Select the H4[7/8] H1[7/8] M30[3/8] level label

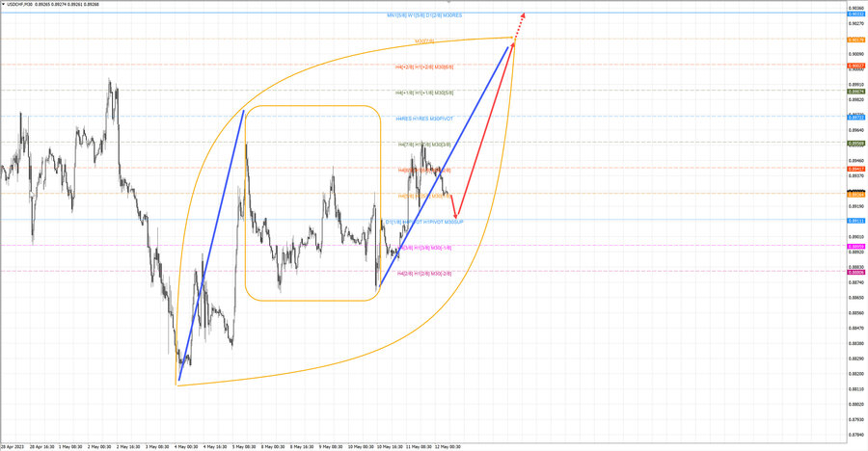pos(424,145)
